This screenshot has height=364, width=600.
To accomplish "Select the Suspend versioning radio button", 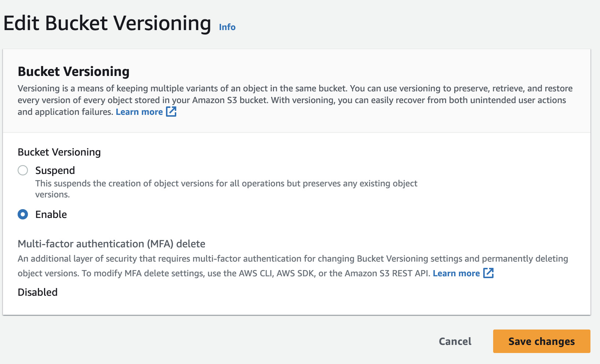I will click(23, 170).
